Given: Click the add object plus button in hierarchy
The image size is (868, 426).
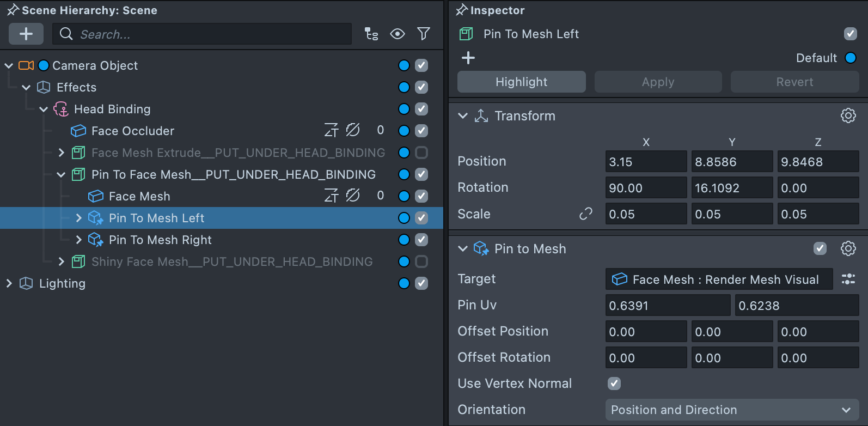Looking at the screenshot, I should (26, 34).
